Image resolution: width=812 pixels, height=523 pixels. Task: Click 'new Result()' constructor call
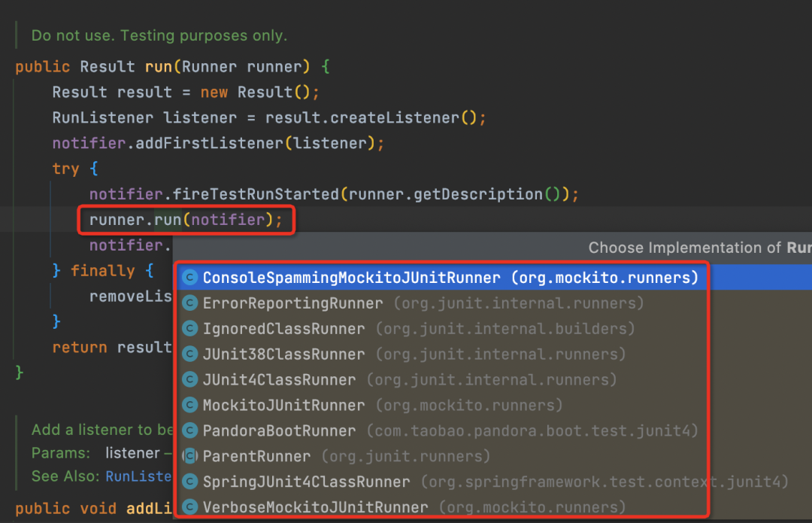(256, 93)
